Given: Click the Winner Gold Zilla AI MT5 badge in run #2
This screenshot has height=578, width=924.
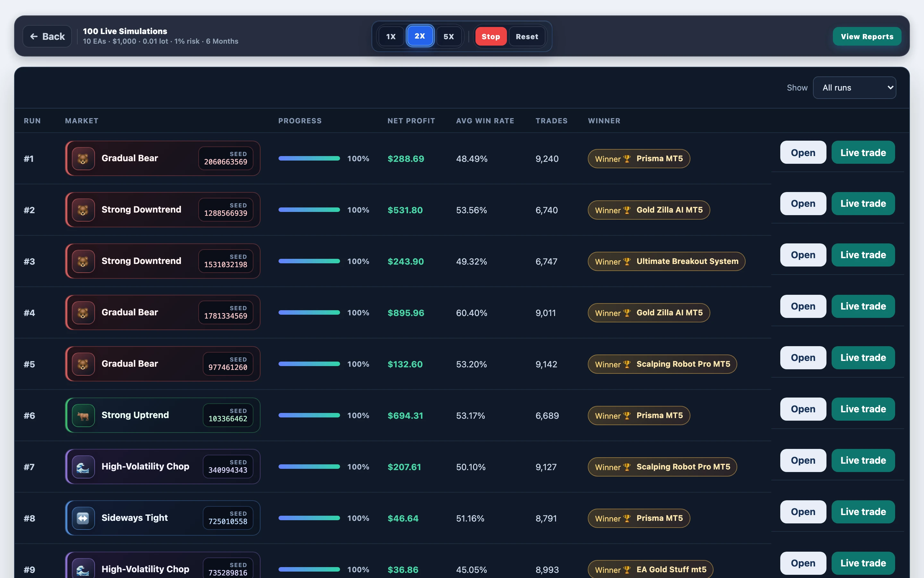Looking at the screenshot, I should [649, 210].
